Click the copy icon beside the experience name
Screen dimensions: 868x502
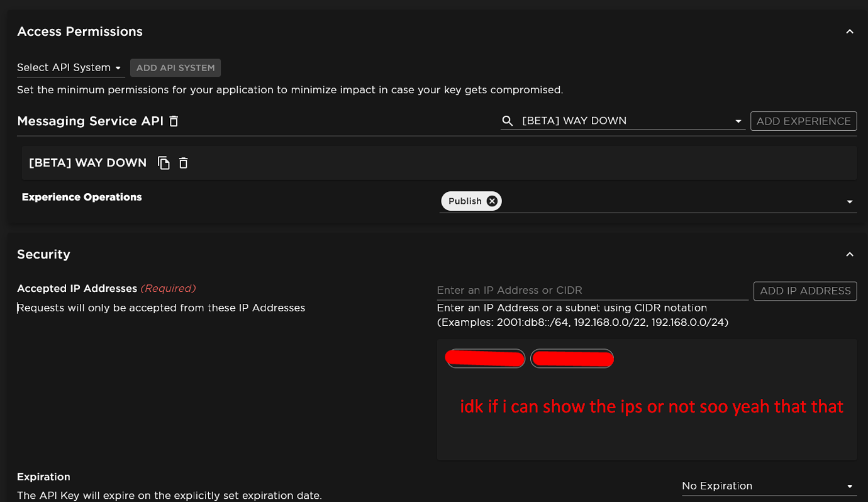[163, 162]
